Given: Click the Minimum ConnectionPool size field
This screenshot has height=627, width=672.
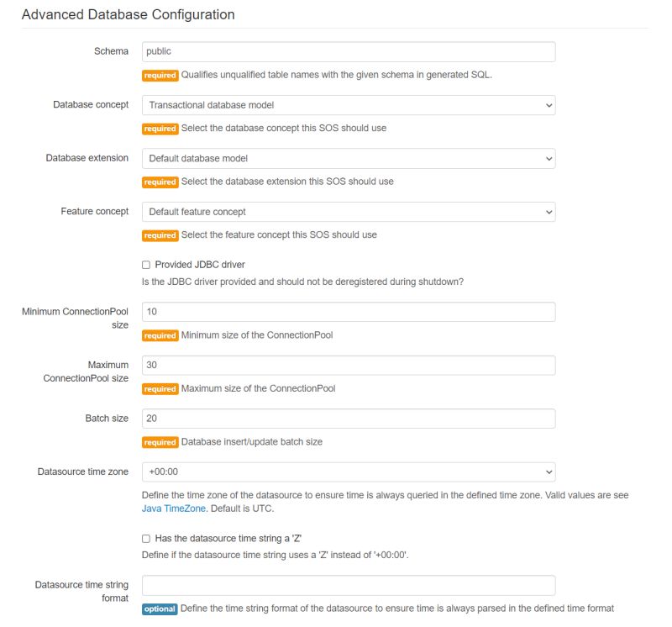Looking at the screenshot, I should coord(349,312).
